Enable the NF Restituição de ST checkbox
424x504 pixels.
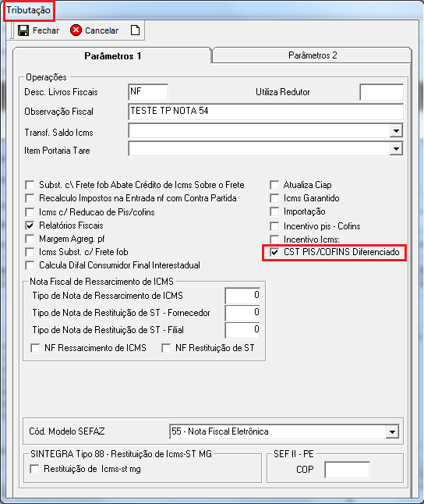coord(166,348)
